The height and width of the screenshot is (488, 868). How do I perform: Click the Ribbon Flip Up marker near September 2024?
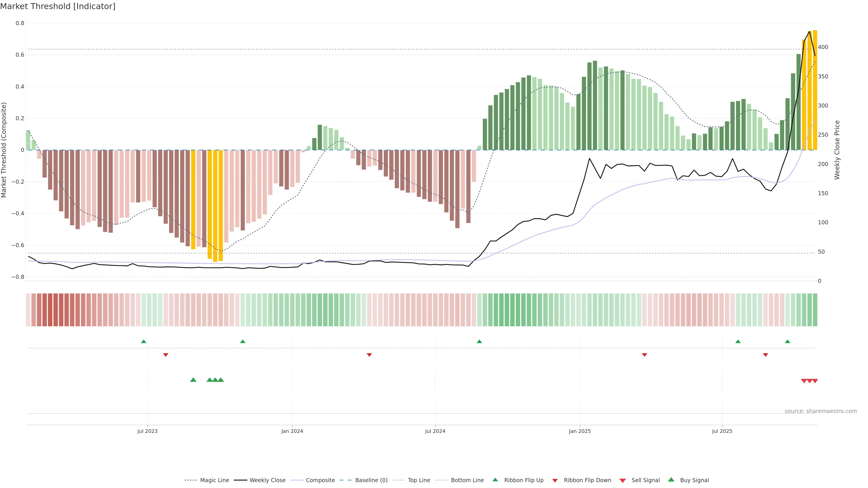(x=479, y=342)
